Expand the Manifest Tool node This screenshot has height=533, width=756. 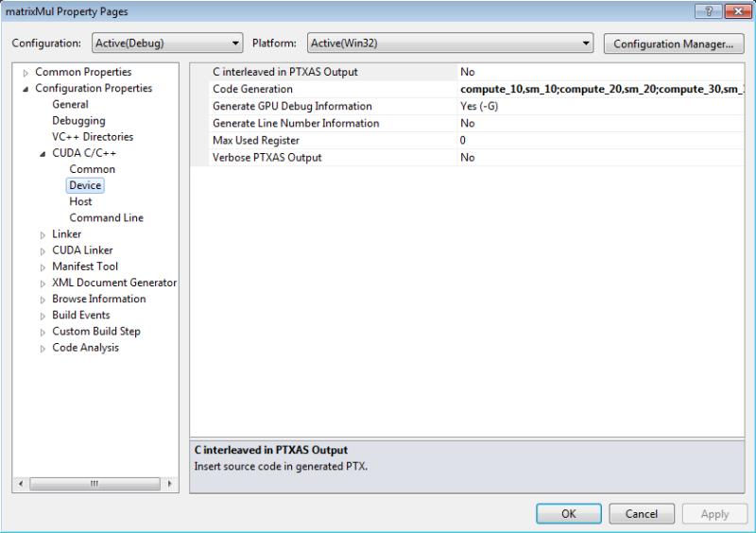click(x=43, y=267)
